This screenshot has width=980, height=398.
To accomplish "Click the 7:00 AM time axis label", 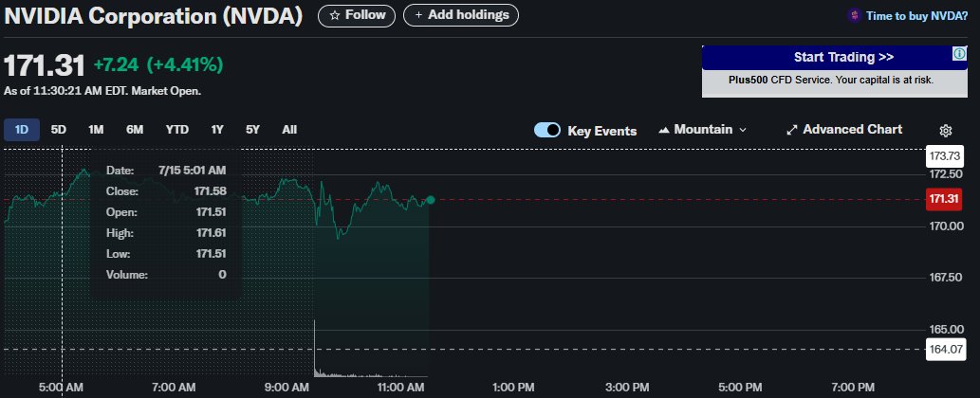I will [x=173, y=388].
